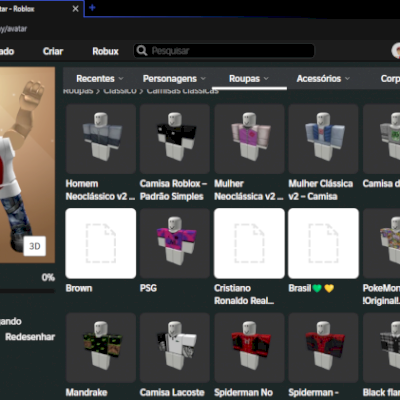Expand the Roupas dropdown arrow
The width and height of the screenshot is (400, 400).
click(266, 79)
